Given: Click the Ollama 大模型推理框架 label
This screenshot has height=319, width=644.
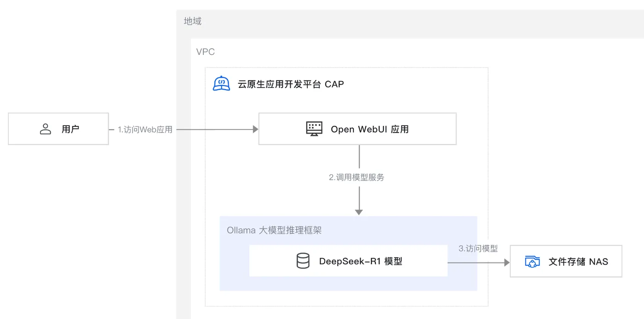Looking at the screenshot, I should pos(274,230).
